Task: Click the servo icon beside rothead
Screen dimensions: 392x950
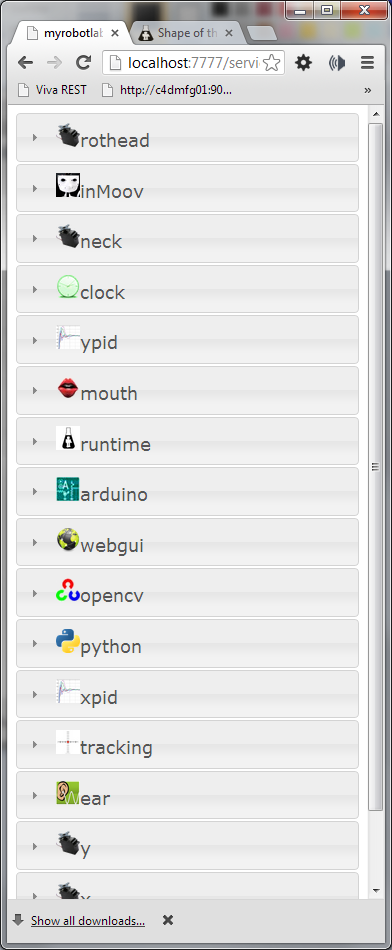Action: point(68,135)
